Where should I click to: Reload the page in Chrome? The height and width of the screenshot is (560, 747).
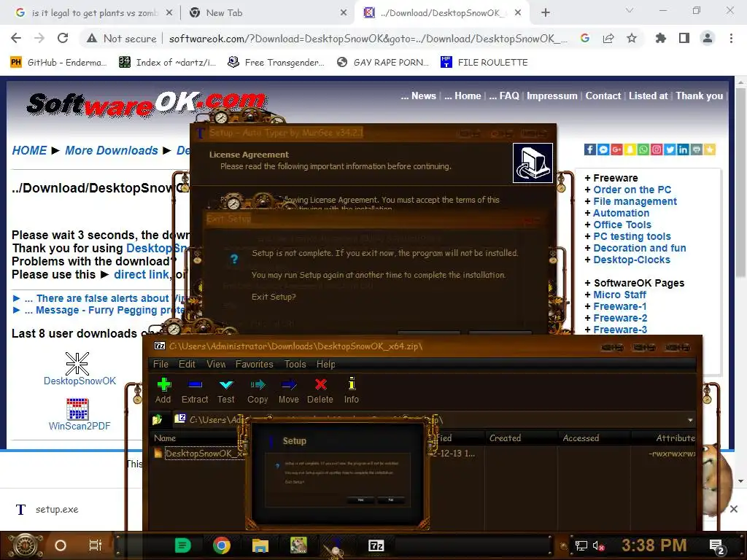(x=63, y=38)
